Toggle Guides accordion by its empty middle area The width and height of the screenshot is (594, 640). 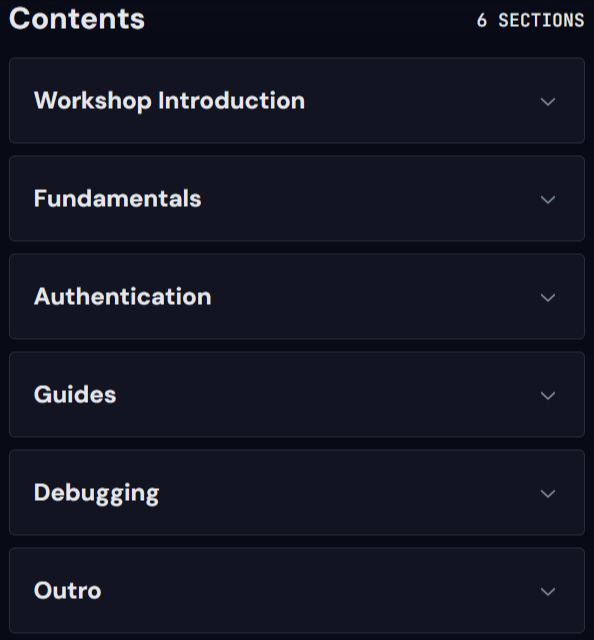pyautogui.click(x=327, y=394)
